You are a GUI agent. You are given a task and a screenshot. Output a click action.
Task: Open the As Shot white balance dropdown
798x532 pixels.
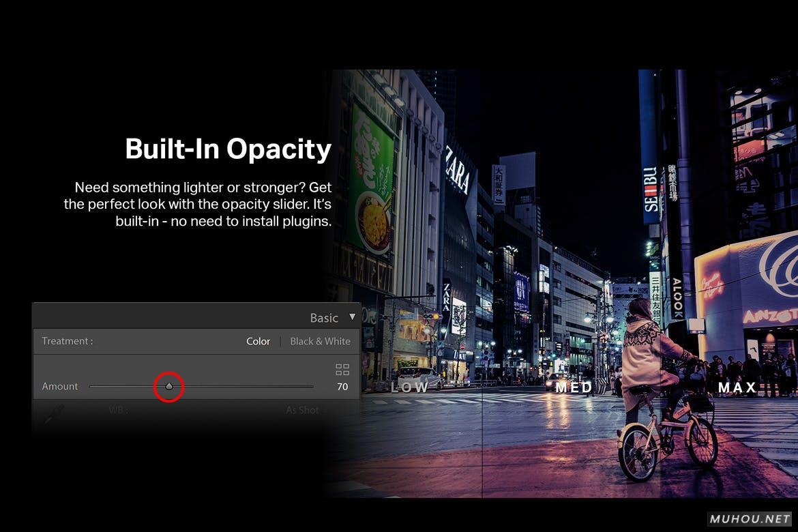(302, 410)
